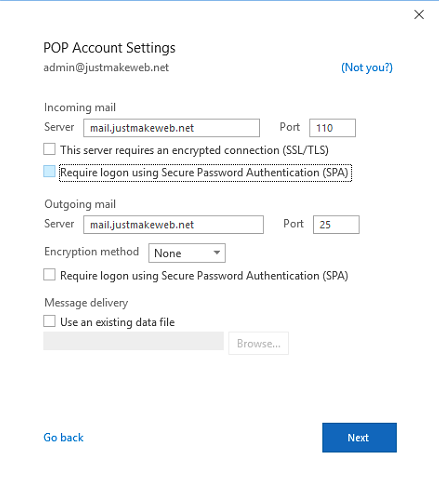Viewport: 439px width, 495px height.
Task: Click the POP Account Settings heading
Action: pyautogui.click(x=109, y=48)
